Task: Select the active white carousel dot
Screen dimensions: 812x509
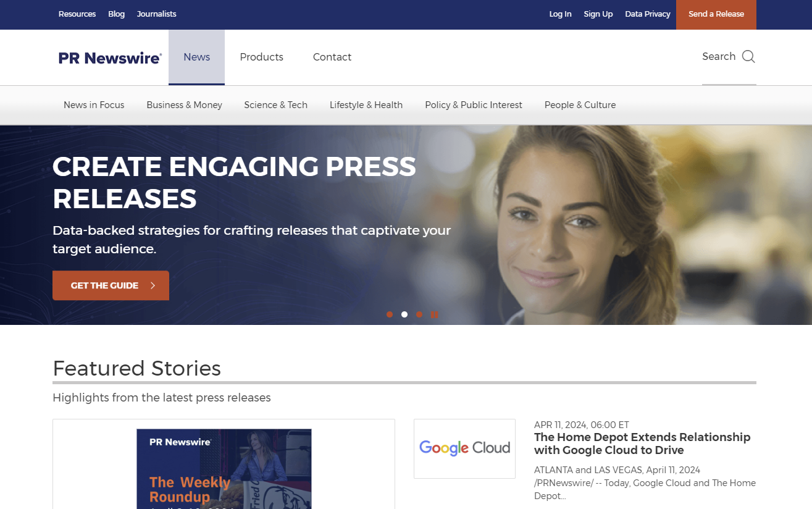Action: click(x=404, y=314)
